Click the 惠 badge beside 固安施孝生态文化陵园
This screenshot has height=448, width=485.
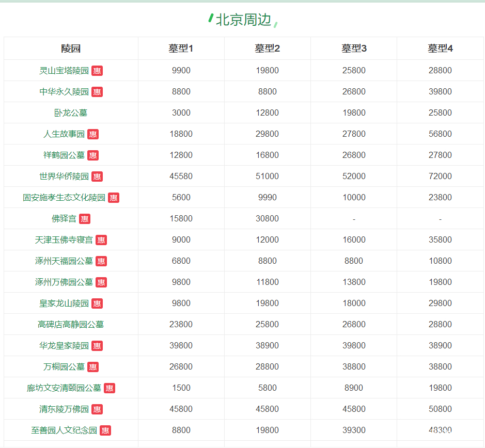point(114,198)
